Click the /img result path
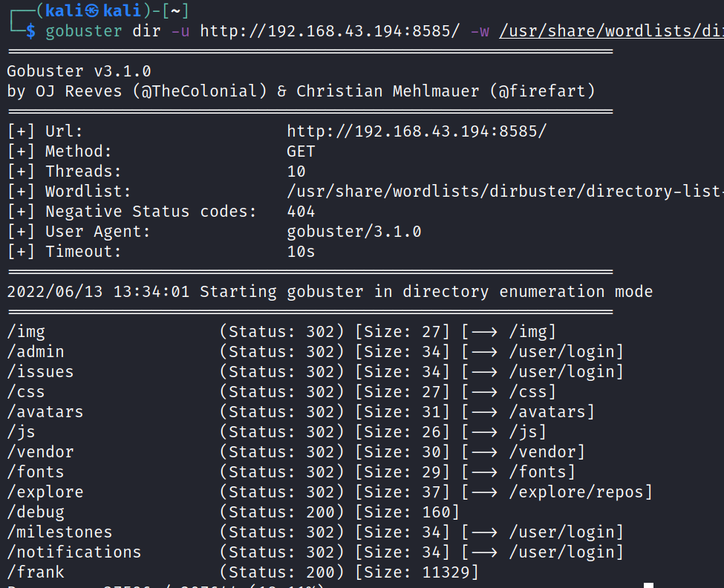The image size is (724, 588). click(x=26, y=331)
